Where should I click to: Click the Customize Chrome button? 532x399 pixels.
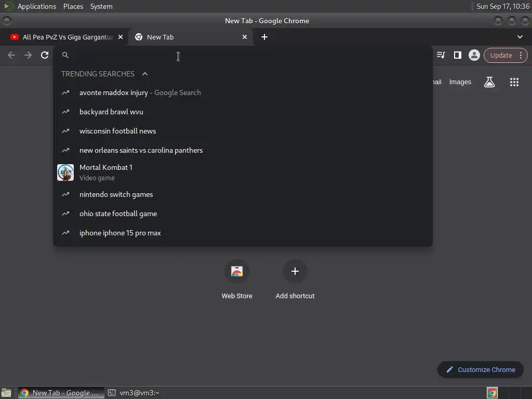481,369
